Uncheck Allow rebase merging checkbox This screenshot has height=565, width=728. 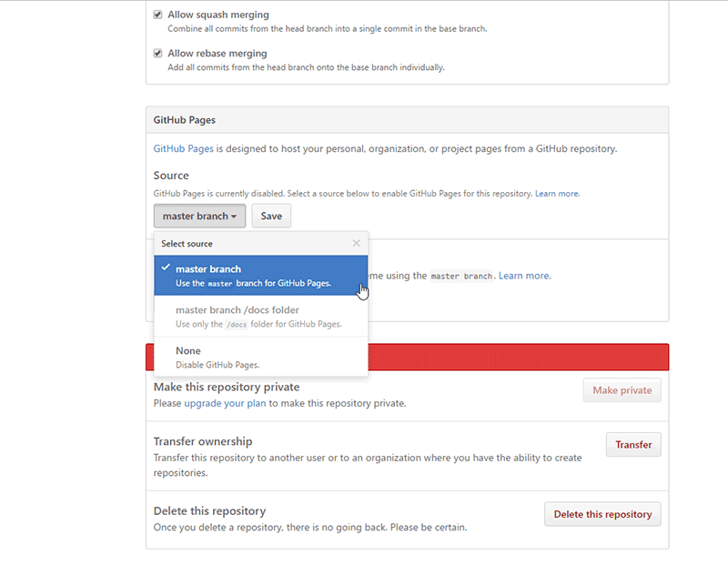(x=157, y=53)
